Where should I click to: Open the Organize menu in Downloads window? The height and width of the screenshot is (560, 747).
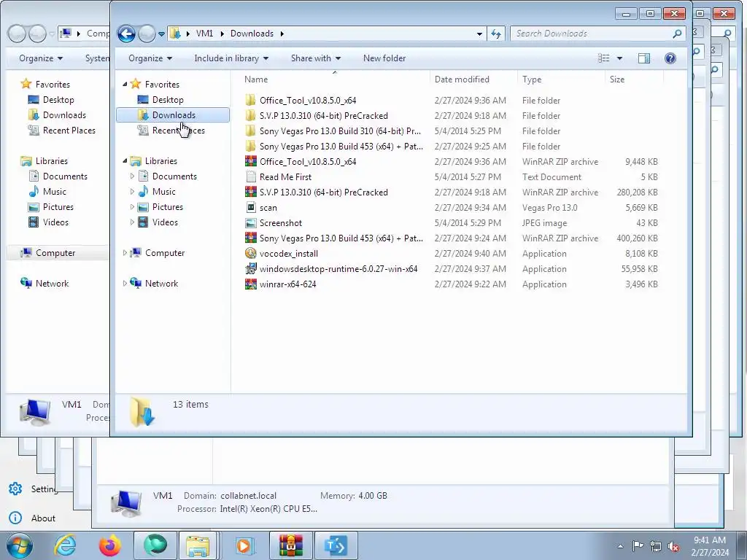click(150, 58)
